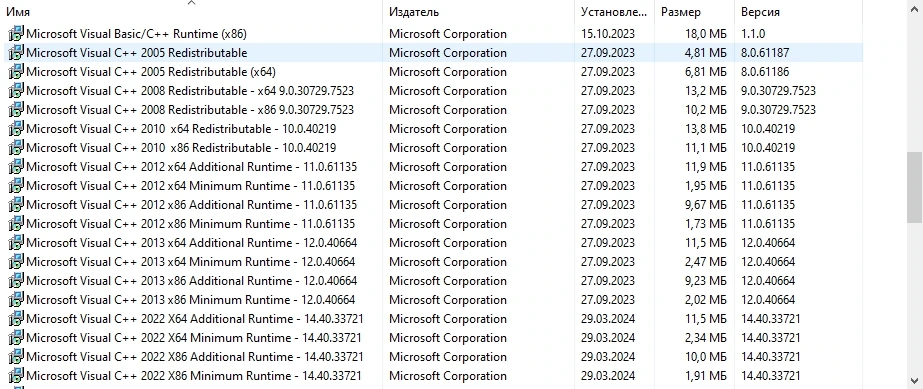Click the version value 1.1.0

pos(753,34)
